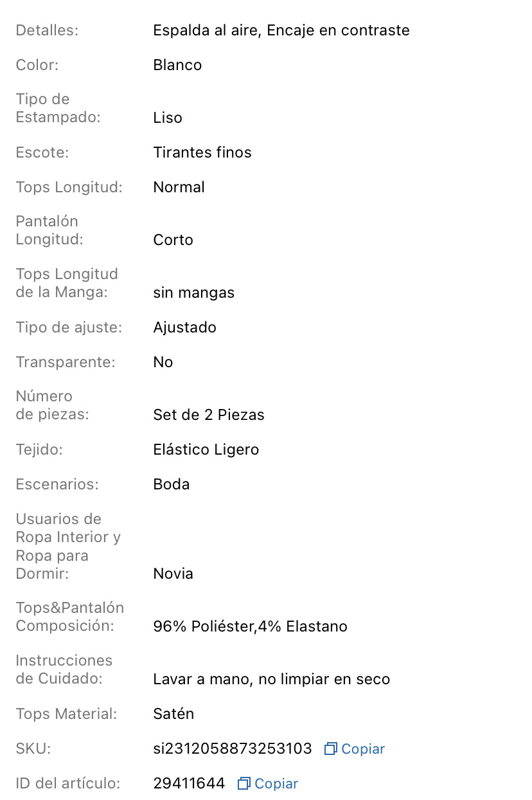Click the copy icon beside the article ID
Screen dimensions: 532x800
coord(244,783)
